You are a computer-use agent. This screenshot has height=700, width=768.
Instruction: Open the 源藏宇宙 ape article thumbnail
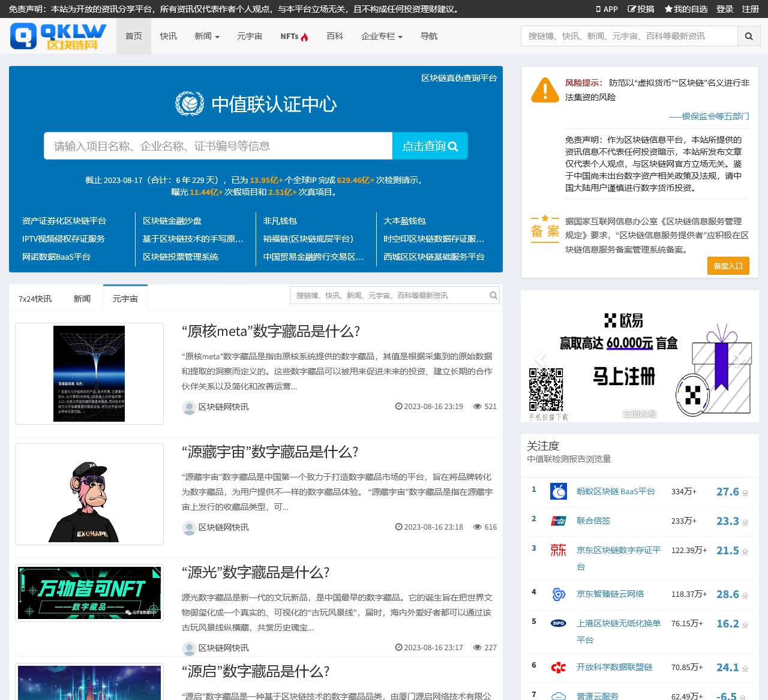click(x=89, y=494)
